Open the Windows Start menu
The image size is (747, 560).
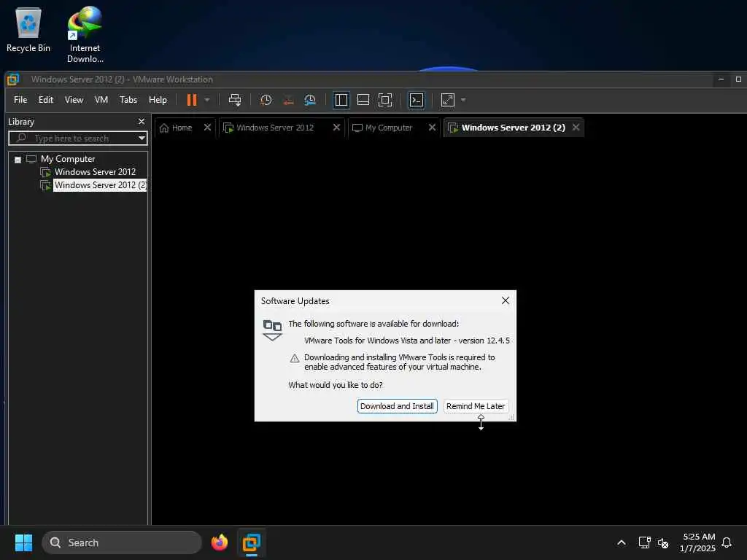[23, 542]
